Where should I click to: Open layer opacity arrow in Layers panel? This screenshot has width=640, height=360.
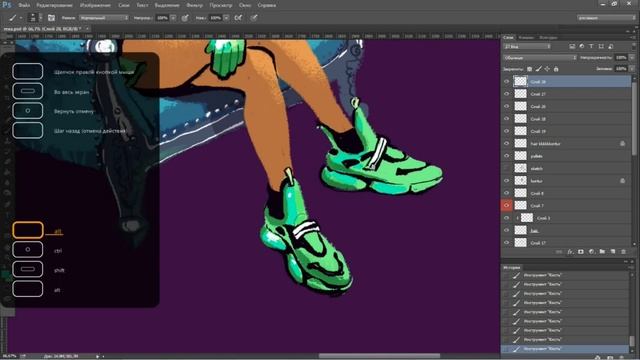point(632,58)
